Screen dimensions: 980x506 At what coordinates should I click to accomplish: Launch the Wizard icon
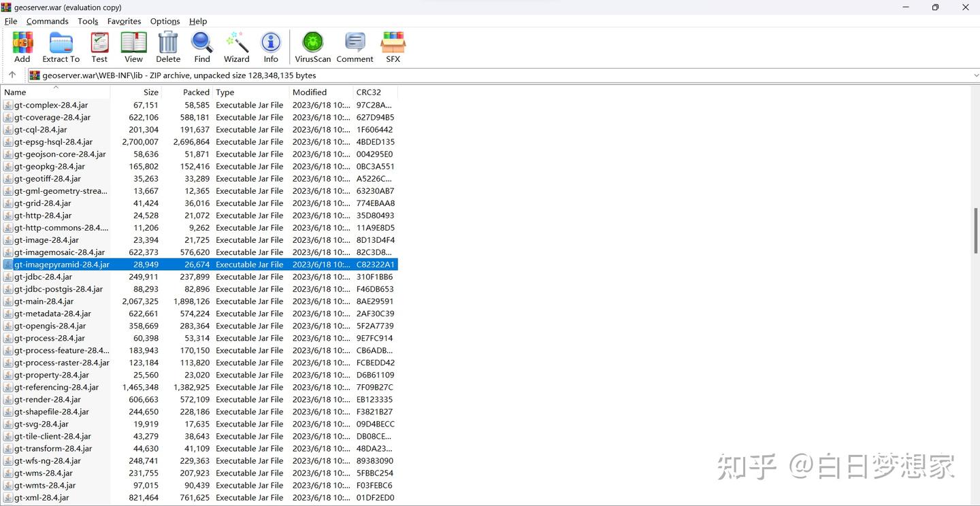point(236,44)
